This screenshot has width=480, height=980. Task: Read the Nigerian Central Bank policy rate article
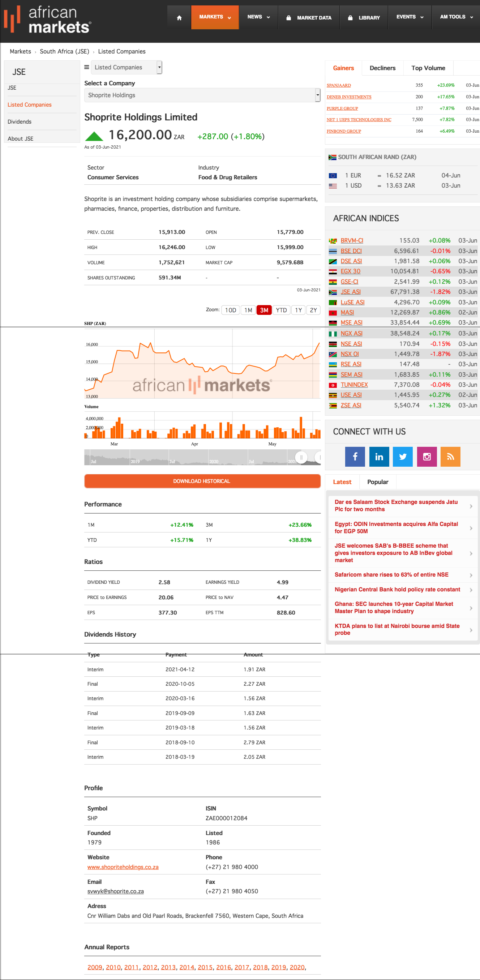(398, 590)
